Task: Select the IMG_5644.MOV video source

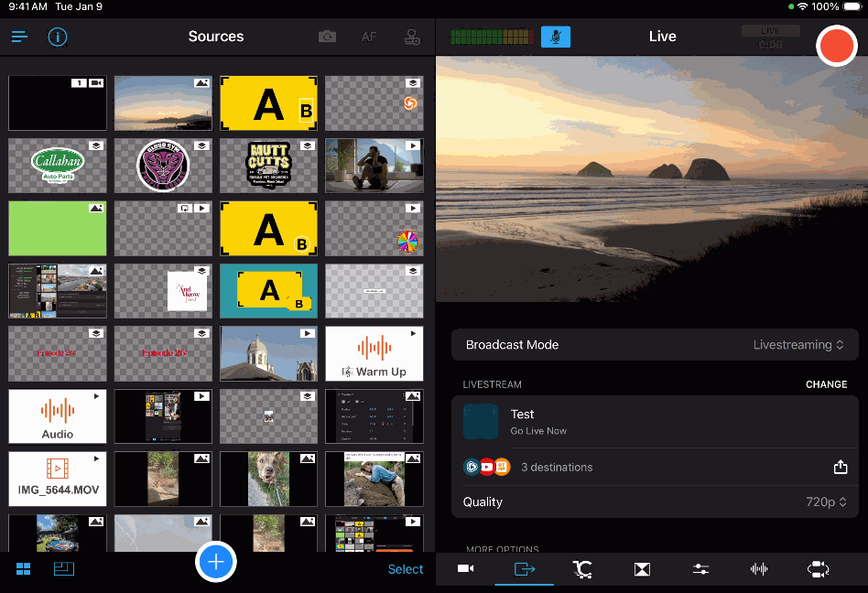Action: [58, 479]
